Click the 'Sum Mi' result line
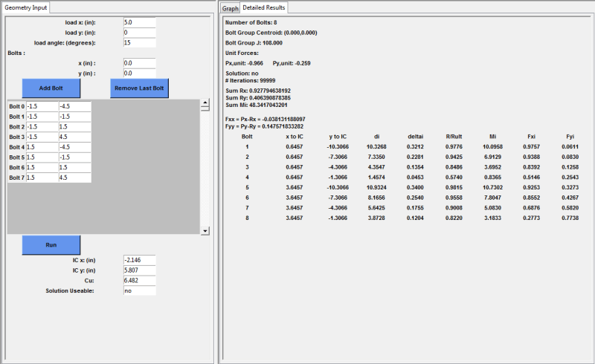 (x=256, y=105)
